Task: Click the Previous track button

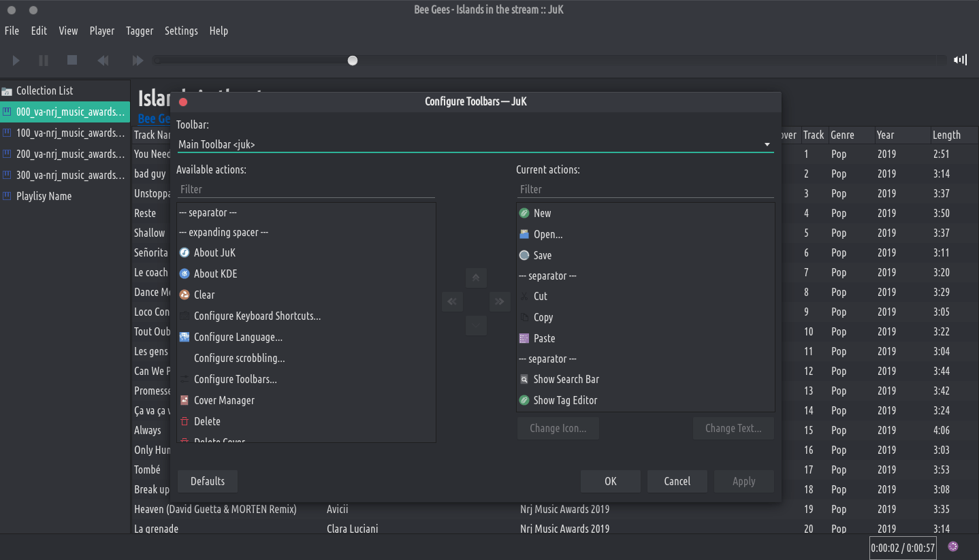Action: [103, 61]
